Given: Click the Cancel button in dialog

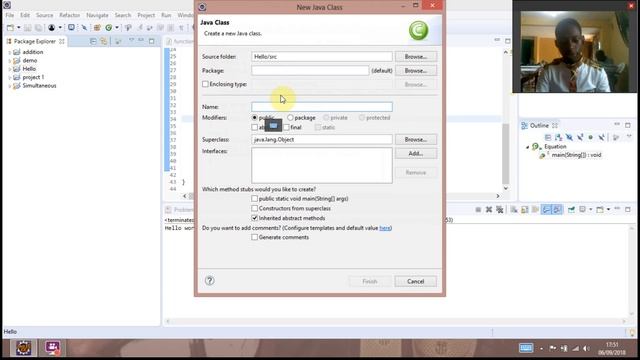Looking at the screenshot, I should point(416,281).
